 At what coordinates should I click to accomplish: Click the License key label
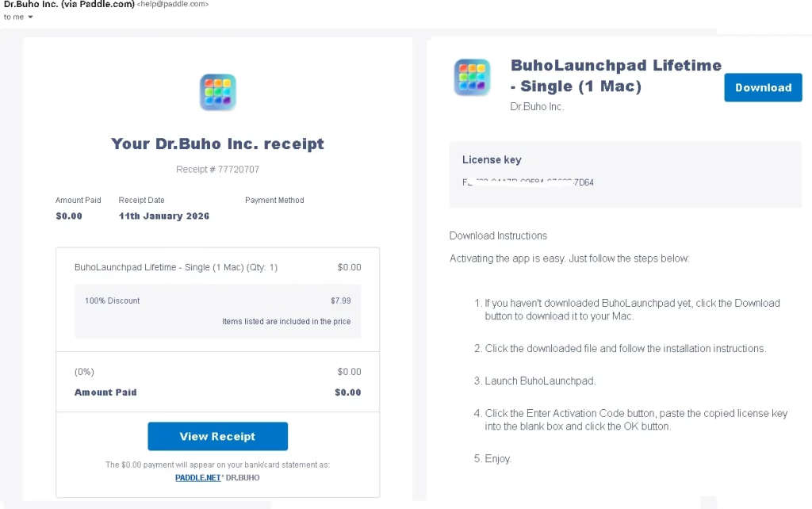492,160
